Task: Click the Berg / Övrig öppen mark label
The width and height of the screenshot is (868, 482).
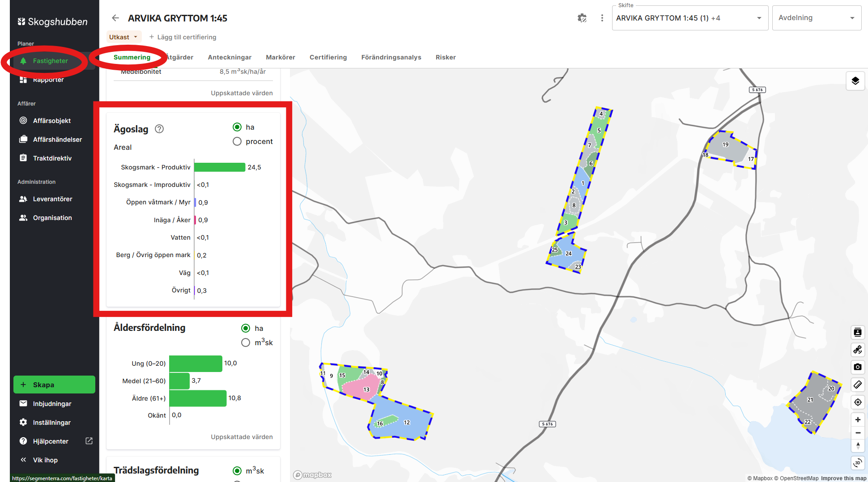Action: [153, 255]
